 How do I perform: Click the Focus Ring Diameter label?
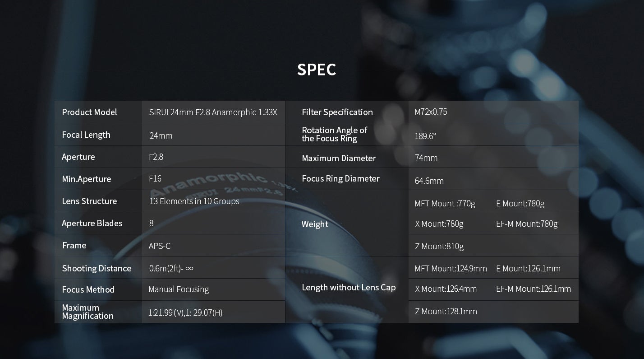(x=340, y=178)
